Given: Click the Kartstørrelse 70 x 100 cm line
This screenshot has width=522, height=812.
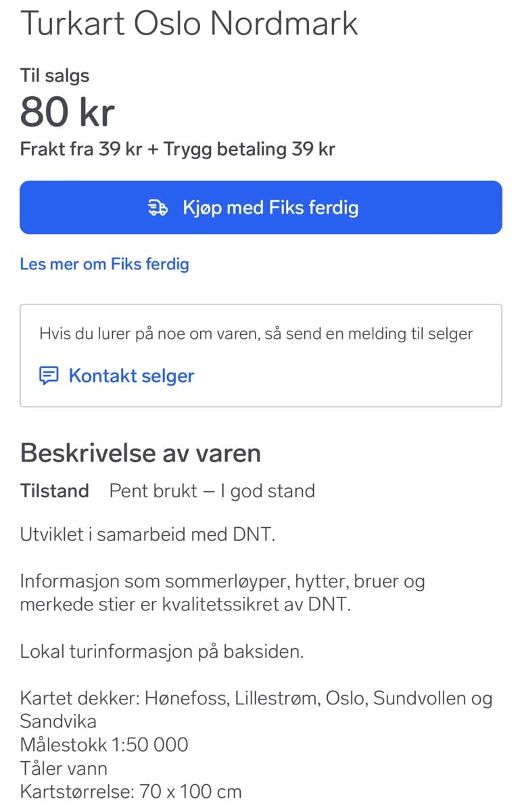Looking at the screenshot, I should click(130, 791).
